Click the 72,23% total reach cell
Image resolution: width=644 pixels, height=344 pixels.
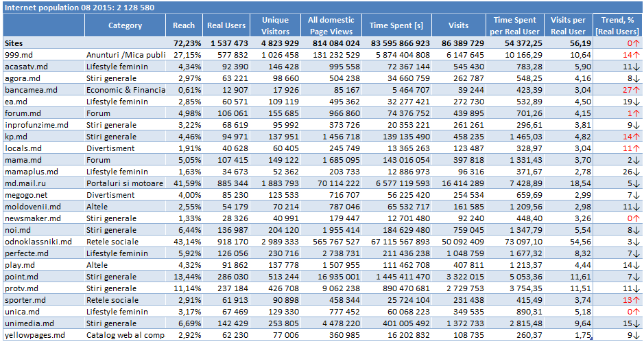[x=184, y=43]
